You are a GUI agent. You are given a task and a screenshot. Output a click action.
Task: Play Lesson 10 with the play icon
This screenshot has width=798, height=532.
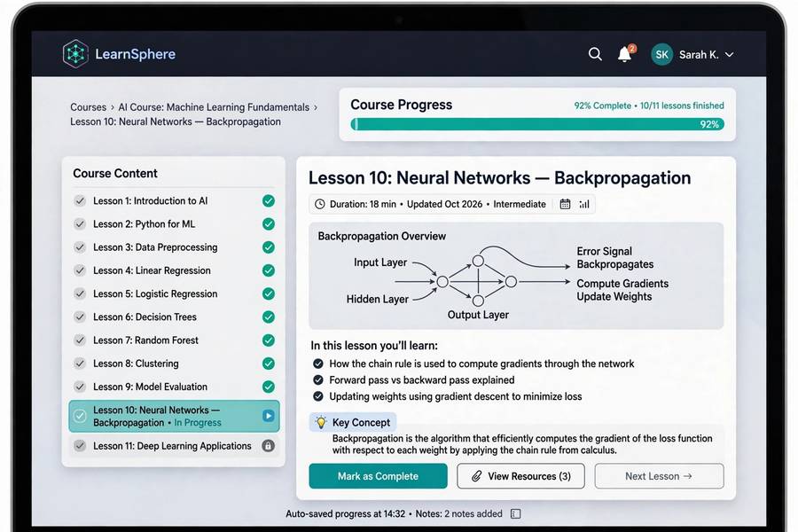click(269, 416)
